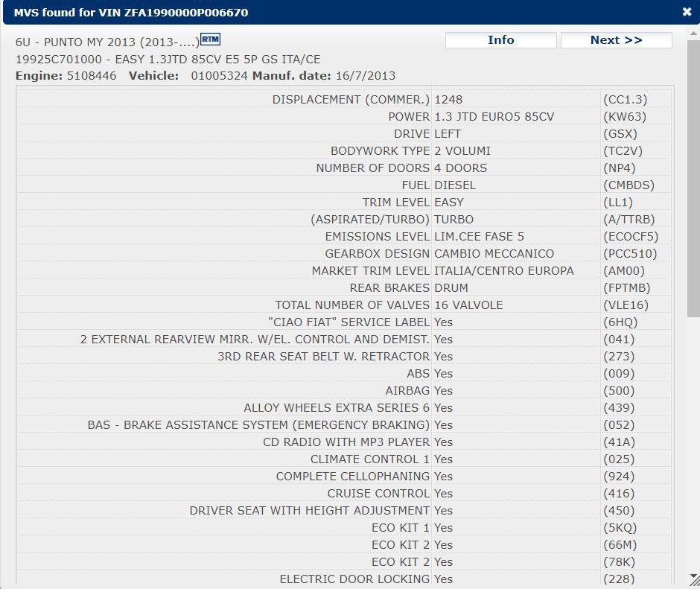Viewport: 700px width, 589px height.
Task: Select 'ALLOY WHEELS EXTRA SERIES 6' label
Action: [337, 408]
